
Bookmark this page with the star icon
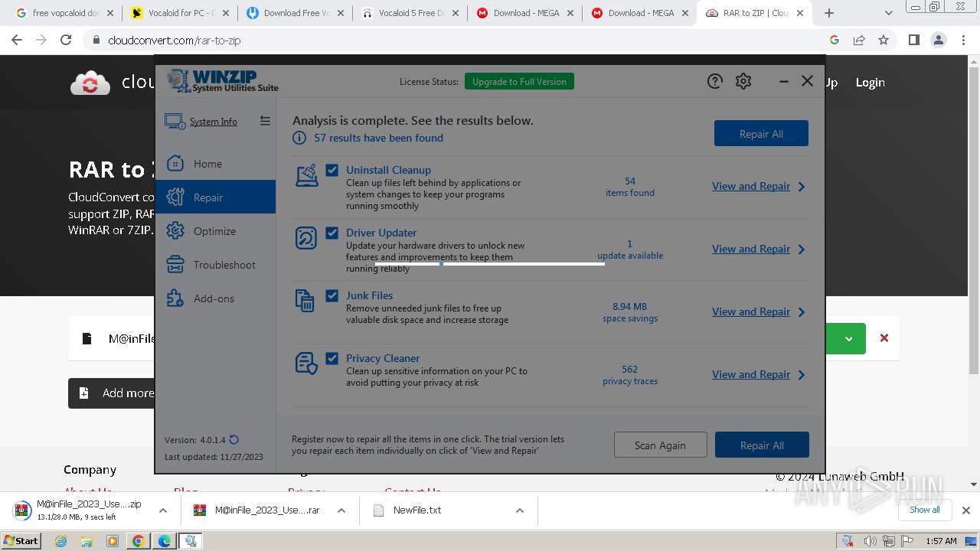(884, 40)
